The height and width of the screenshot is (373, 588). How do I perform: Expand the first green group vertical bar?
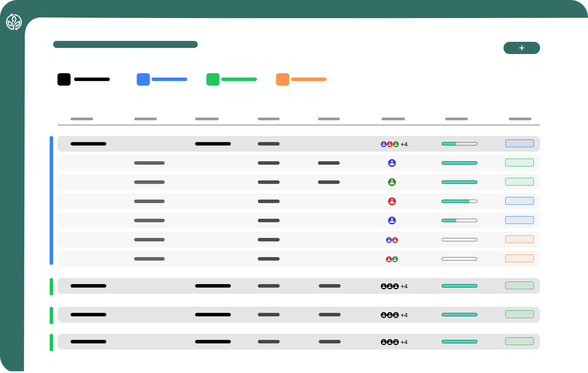click(x=51, y=286)
